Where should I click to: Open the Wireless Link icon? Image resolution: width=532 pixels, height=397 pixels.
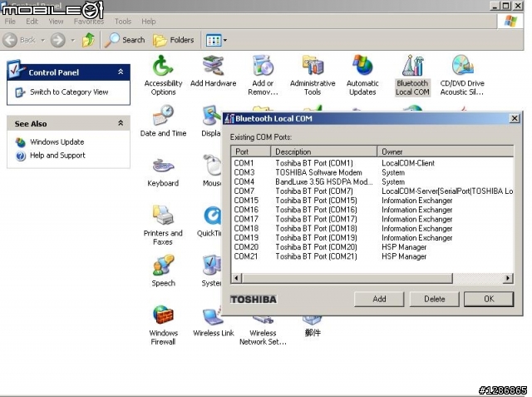point(213,321)
